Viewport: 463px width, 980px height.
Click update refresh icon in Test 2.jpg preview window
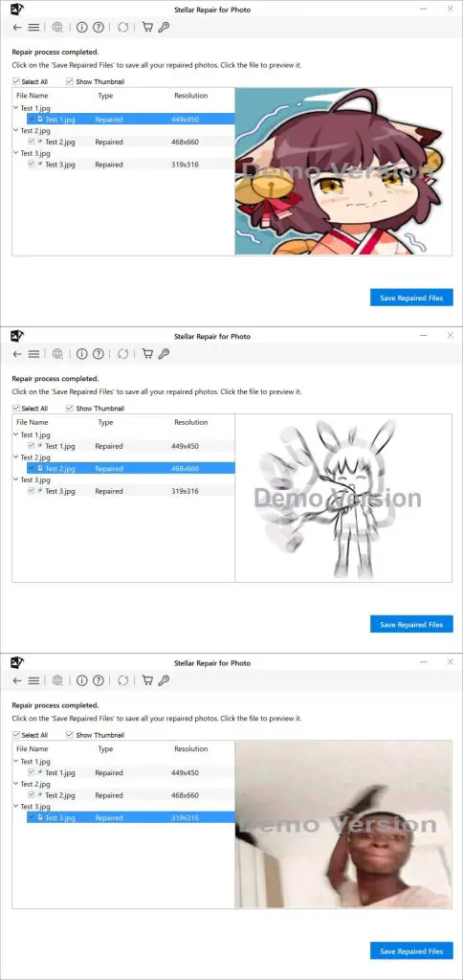123,354
